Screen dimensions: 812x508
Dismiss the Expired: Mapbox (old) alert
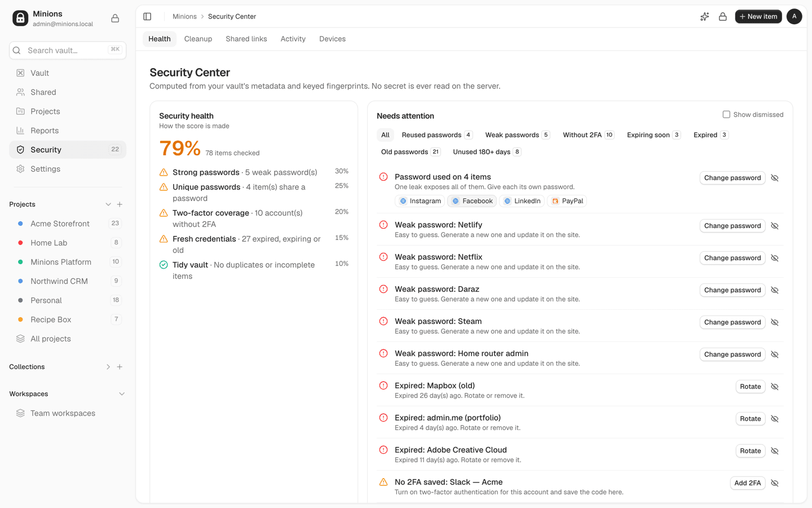tap(775, 387)
